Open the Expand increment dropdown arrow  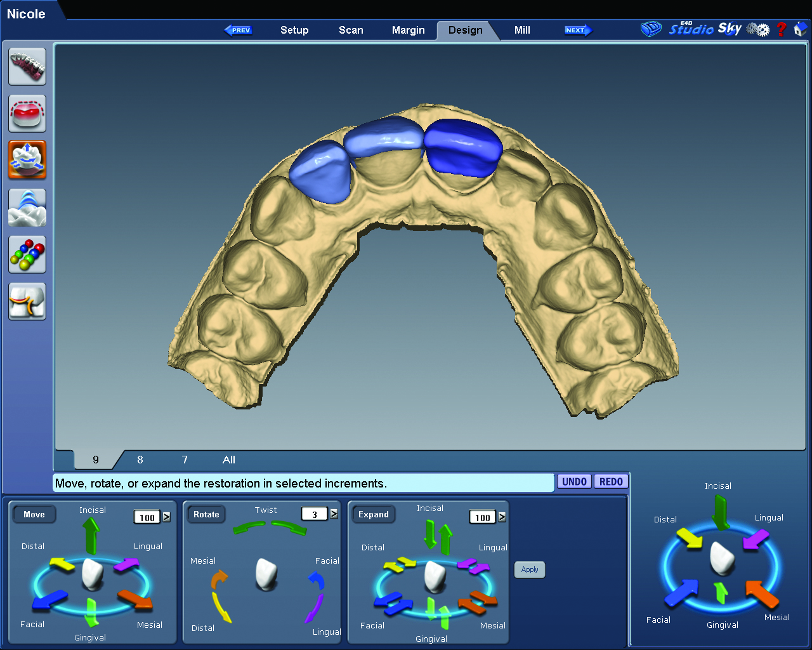(x=502, y=517)
